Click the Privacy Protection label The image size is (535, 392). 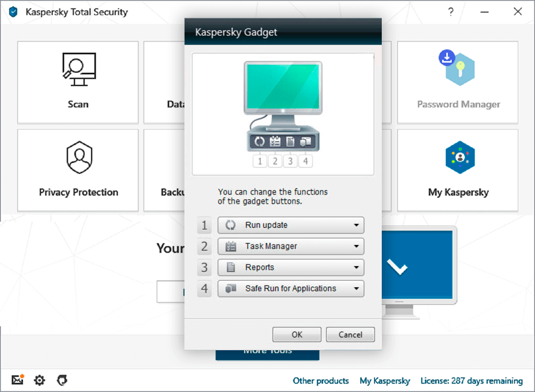click(x=79, y=192)
